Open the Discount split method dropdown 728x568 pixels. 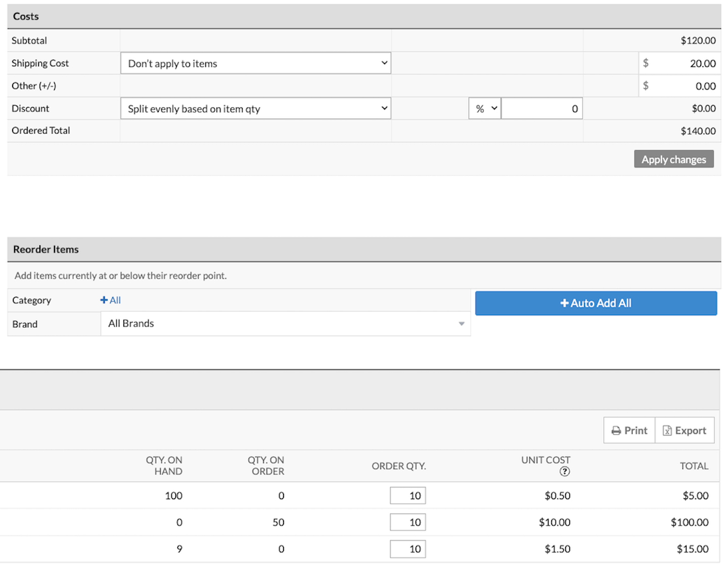256,109
